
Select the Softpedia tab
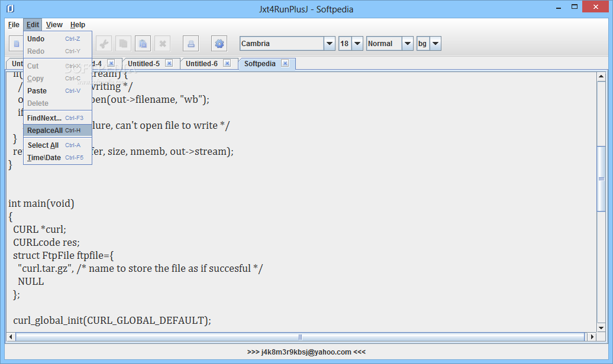click(x=260, y=64)
